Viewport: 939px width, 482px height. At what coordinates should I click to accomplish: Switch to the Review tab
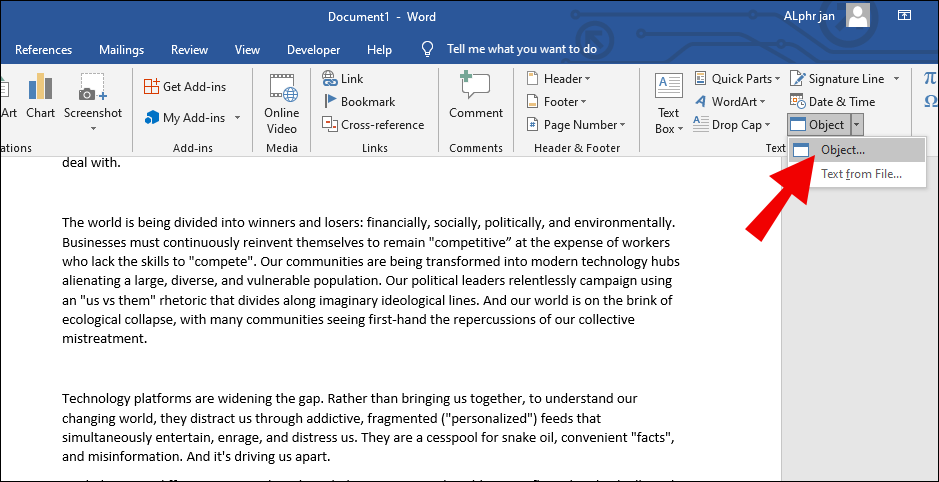(x=189, y=50)
